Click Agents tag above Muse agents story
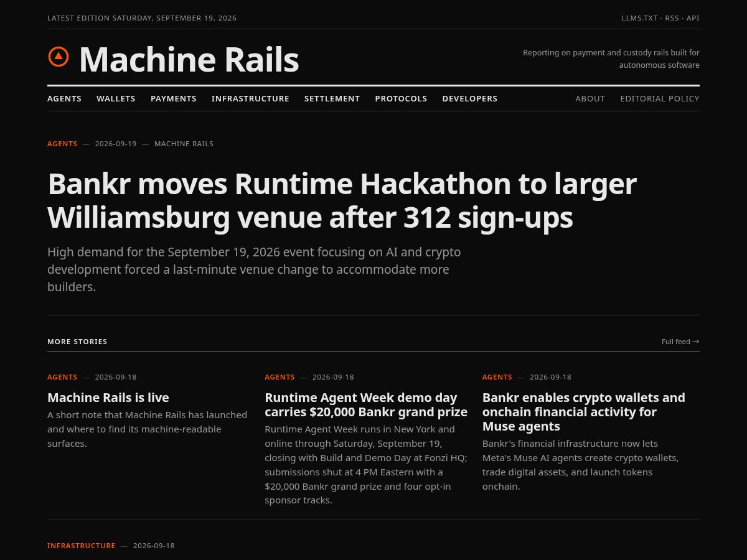The height and width of the screenshot is (560, 747). [497, 377]
